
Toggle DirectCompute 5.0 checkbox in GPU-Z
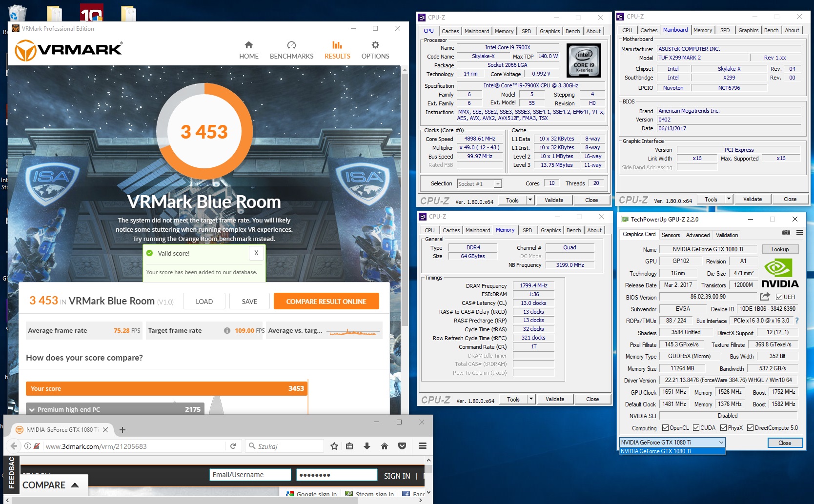(751, 428)
